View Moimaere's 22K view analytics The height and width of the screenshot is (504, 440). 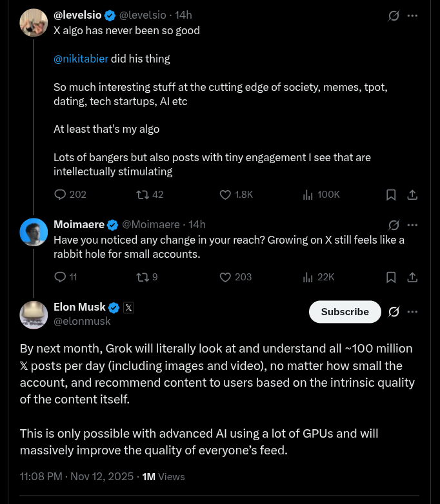[x=308, y=277]
